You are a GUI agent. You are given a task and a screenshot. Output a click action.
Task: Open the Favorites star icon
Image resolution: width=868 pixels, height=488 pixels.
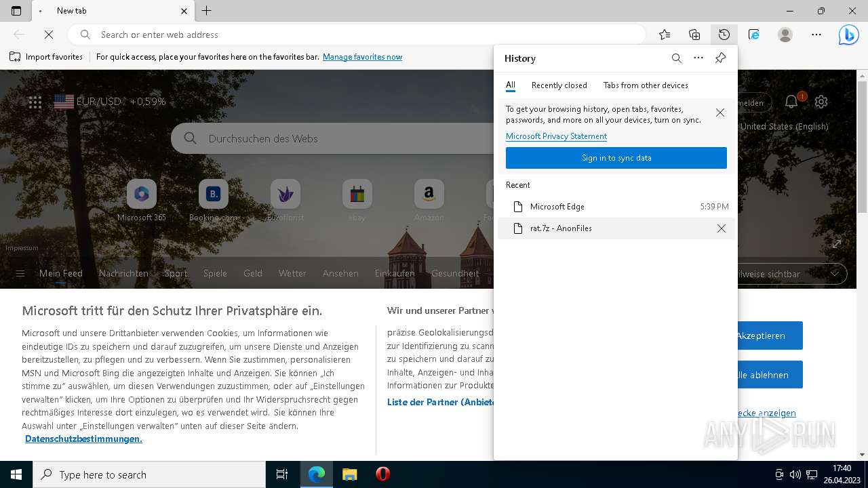pyautogui.click(x=665, y=35)
